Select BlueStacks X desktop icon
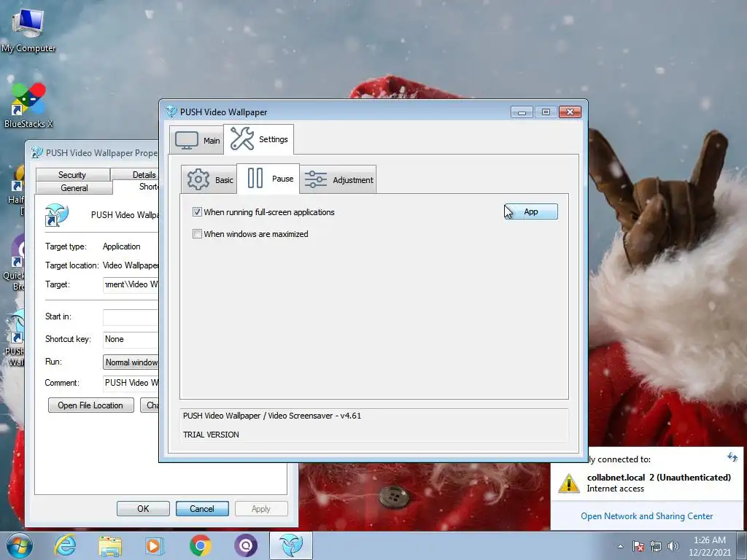 click(x=28, y=105)
